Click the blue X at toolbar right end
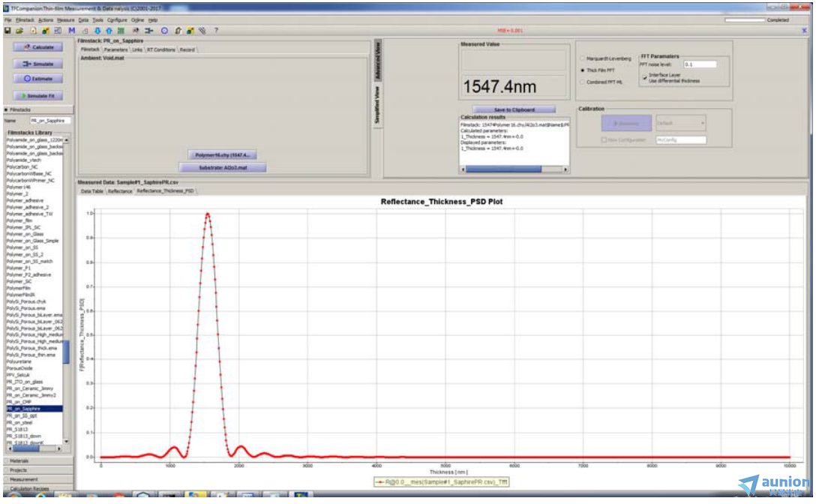Image resolution: width=819 pixels, height=504 pixels. point(804,31)
